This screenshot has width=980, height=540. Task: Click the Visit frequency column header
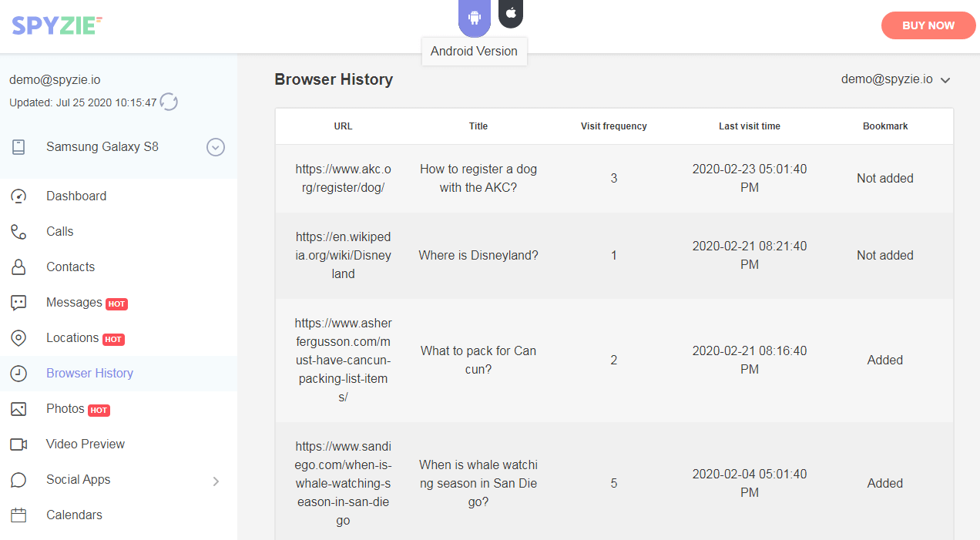(613, 126)
